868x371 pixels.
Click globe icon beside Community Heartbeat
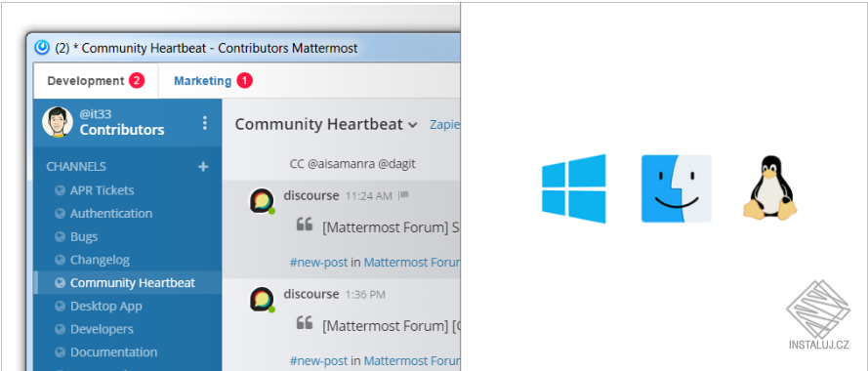61,283
